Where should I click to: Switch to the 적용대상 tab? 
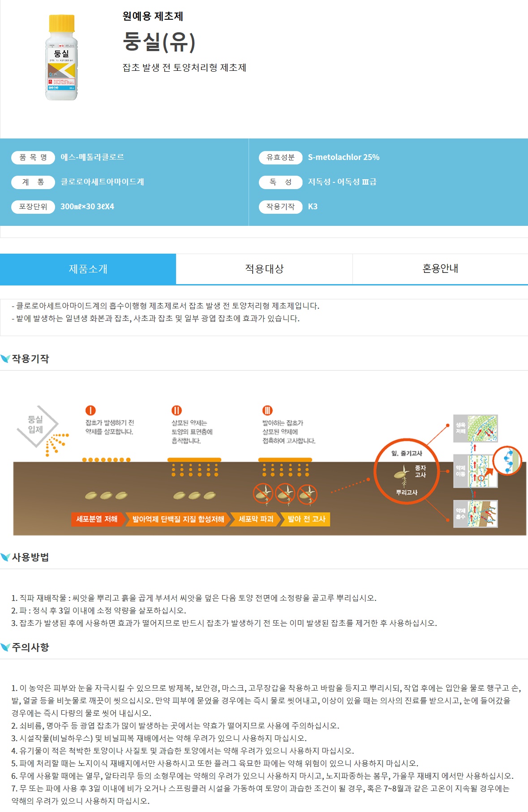coord(264,269)
